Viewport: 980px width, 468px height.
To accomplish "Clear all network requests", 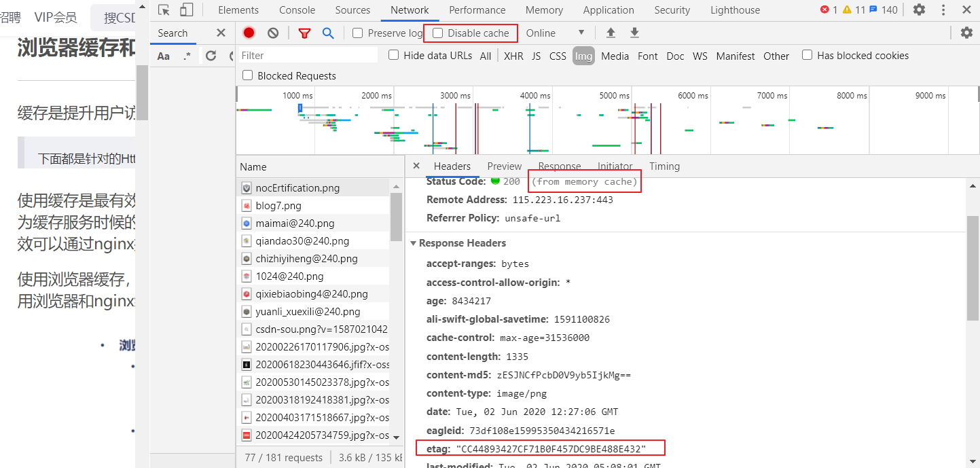I will click(272, 32).
